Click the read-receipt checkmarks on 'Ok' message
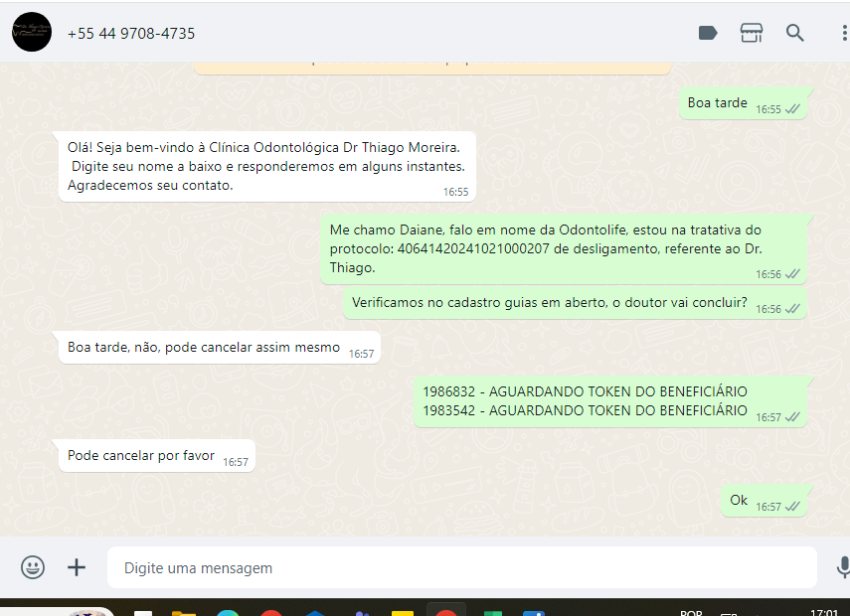850x616 pixels. [792, 507]
